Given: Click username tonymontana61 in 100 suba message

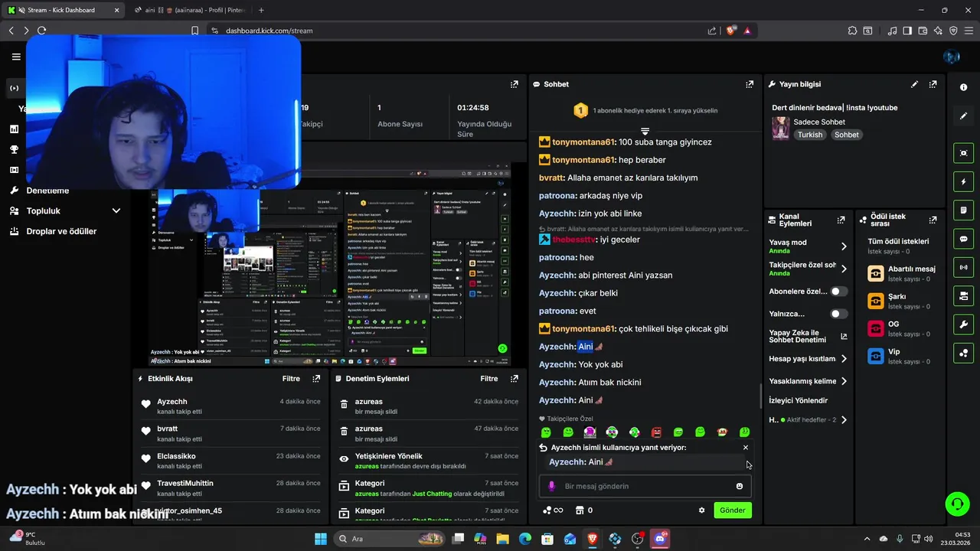Looking at the screenshot, I should tap(583, 142).
